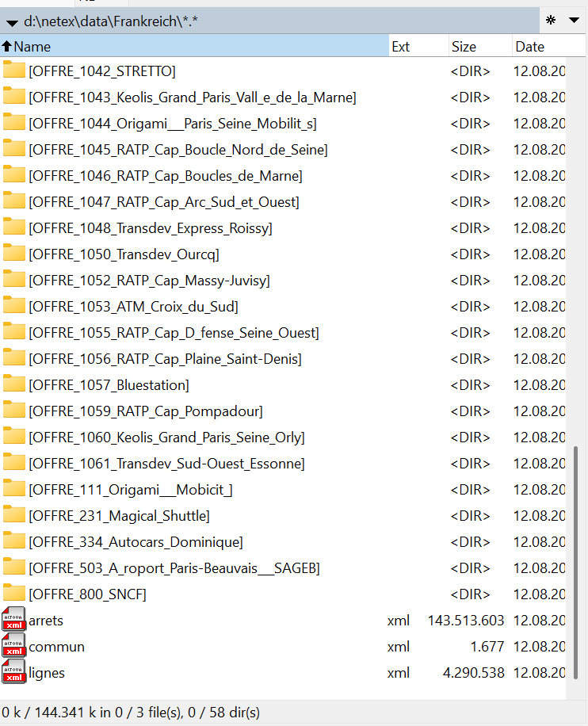
Task: Click the size value 143.513.603
Action: tap(466, 621)
